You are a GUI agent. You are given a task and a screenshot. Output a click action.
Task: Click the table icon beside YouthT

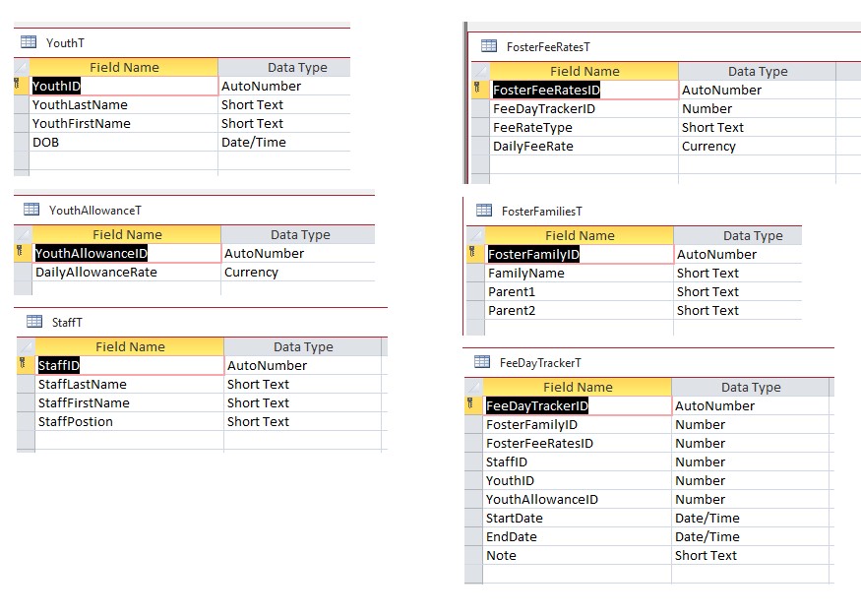pos(27,42)
